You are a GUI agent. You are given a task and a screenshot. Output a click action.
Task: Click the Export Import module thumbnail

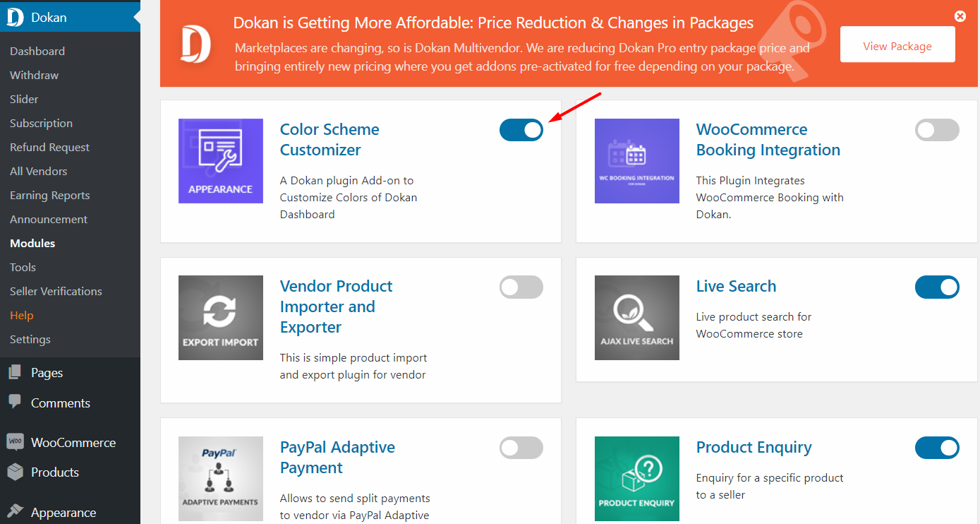(221, 318)
